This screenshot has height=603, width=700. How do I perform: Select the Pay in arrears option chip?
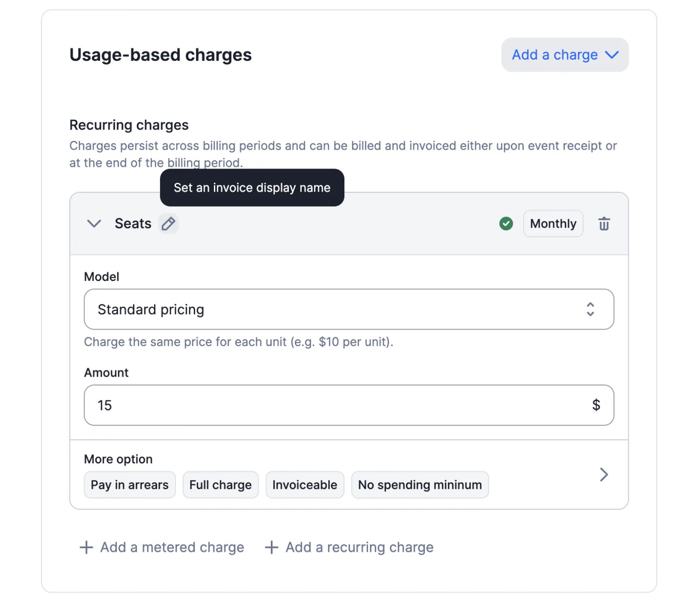click(129, 485)
